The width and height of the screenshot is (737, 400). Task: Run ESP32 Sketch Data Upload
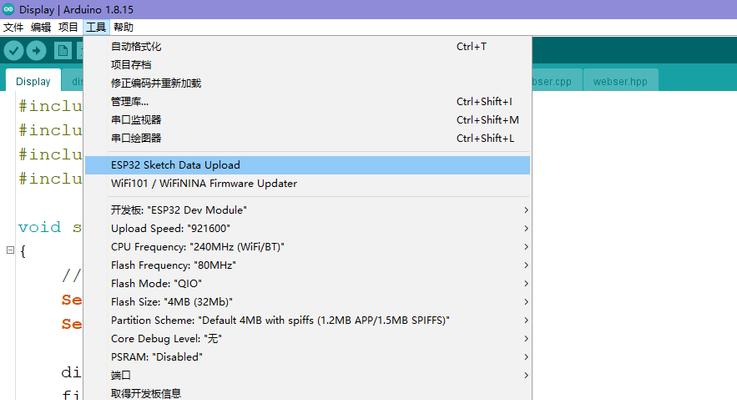(x=307, y=165)
